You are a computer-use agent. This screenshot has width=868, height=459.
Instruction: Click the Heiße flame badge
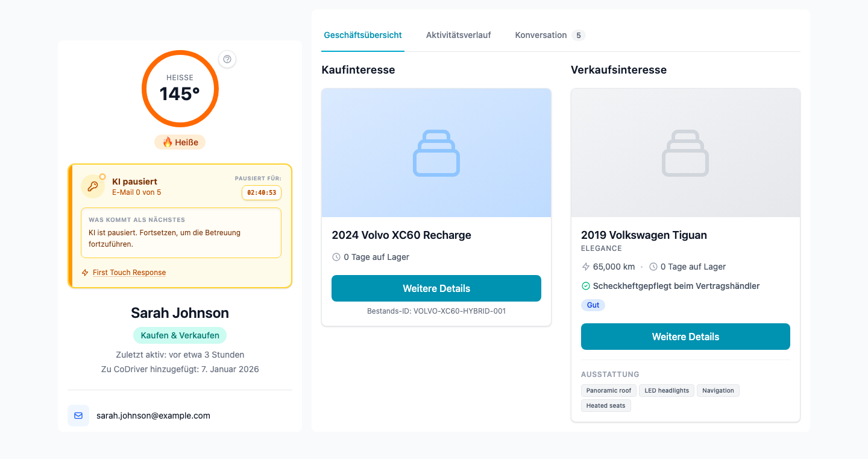coord(180,142)
